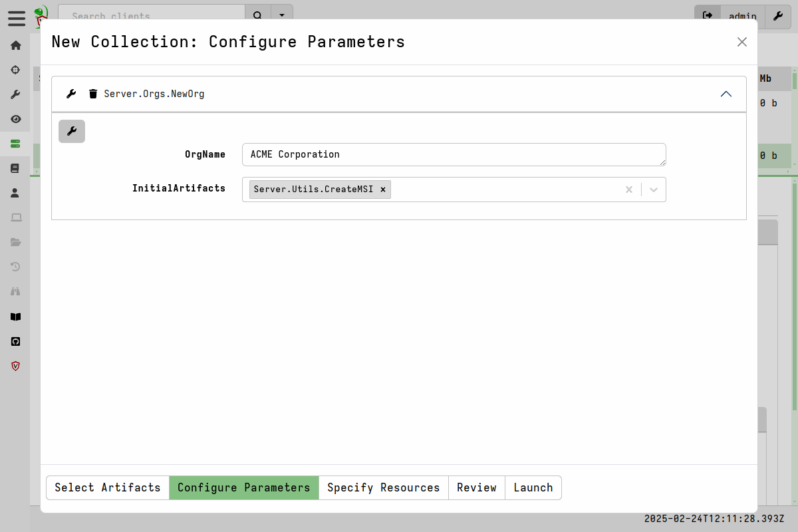Click the Velociraptor shield logo in sidebar
Screen dimensions: 798x532
(x=15, y=366)
